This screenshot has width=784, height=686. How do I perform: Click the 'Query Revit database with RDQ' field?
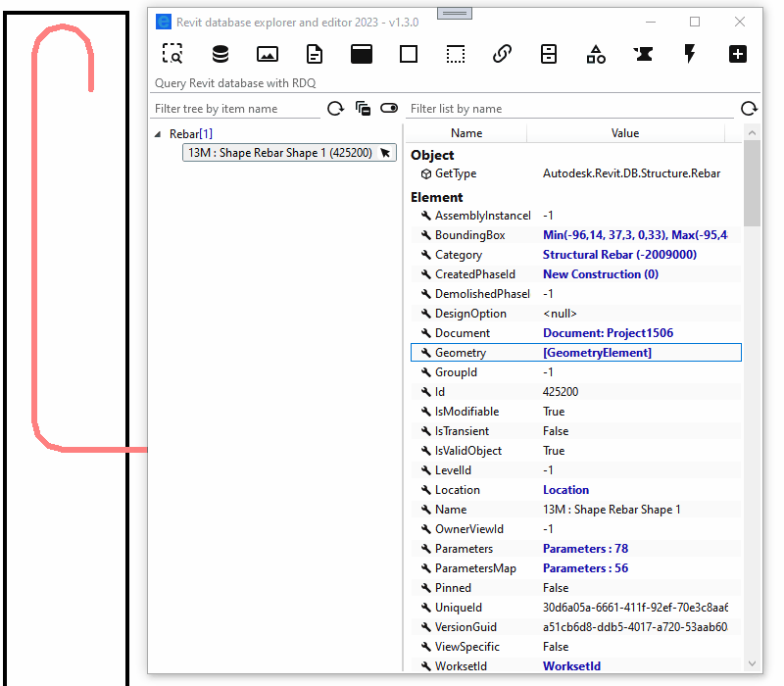click(x=455, y=83)
